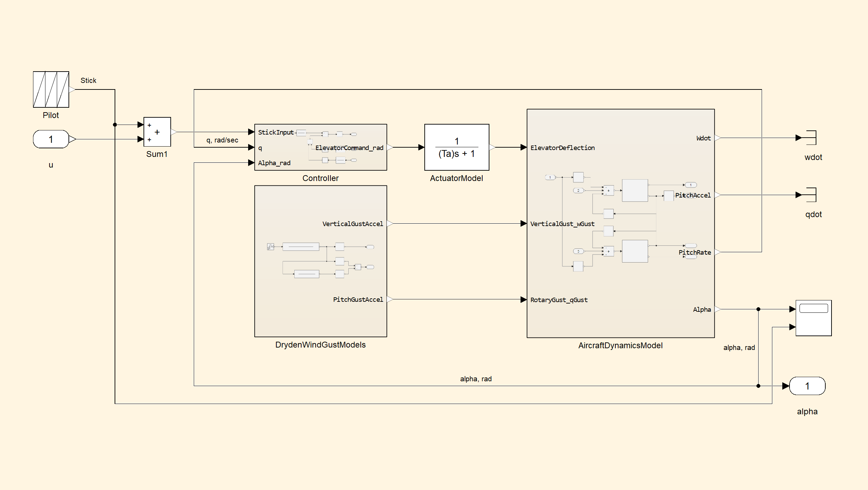
Task: Click the VerticalGustAccel output port label
Action: point(352,224)
